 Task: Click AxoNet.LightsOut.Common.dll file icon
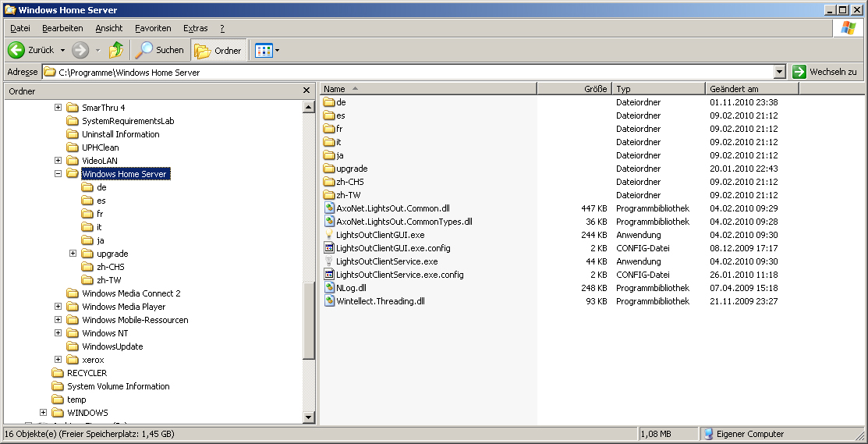pyautogui.click(x=329, y=208)
